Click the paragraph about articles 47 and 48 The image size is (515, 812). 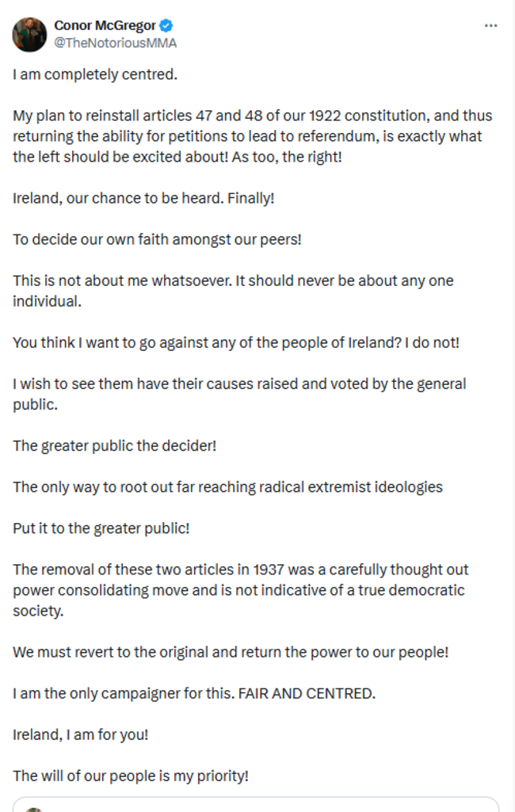tap(252, 135)
